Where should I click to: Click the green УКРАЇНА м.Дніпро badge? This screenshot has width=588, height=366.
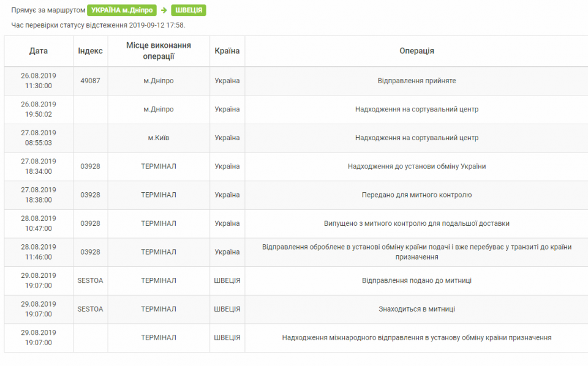[x=122, y=10]
